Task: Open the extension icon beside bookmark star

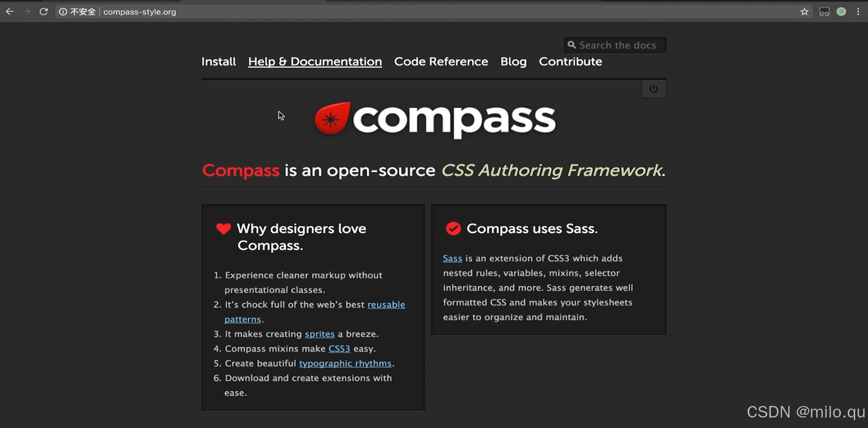Action: coord(824,12)
